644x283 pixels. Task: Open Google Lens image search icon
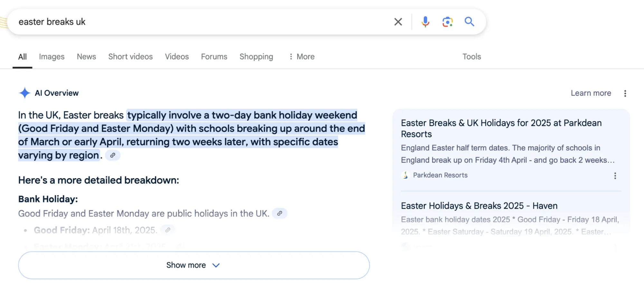click(x=447, y=22)
